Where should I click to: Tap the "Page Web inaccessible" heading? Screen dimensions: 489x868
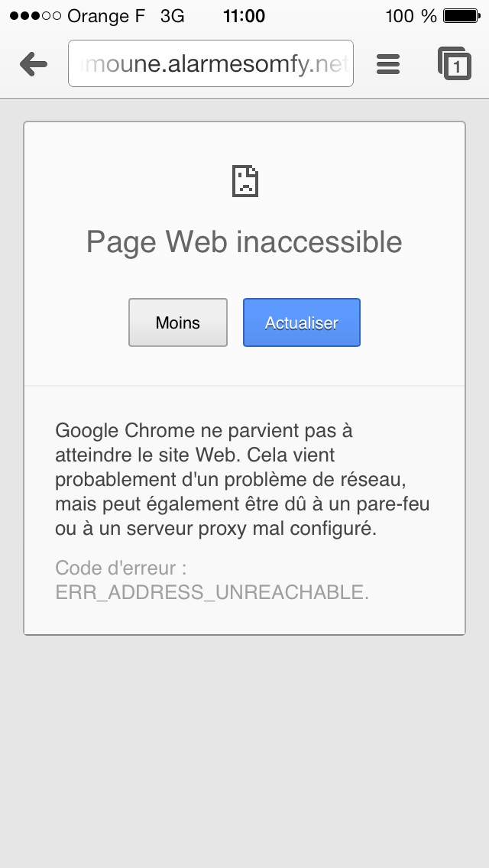[244, 242]
